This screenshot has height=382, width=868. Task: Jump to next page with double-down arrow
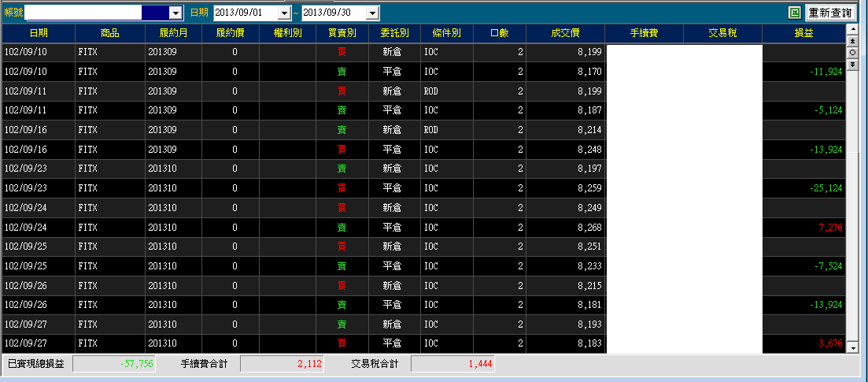point(852,64)
